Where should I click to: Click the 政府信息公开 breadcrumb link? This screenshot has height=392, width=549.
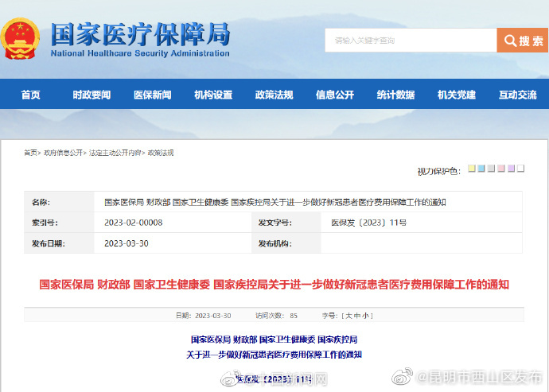[x=63, y=153]
